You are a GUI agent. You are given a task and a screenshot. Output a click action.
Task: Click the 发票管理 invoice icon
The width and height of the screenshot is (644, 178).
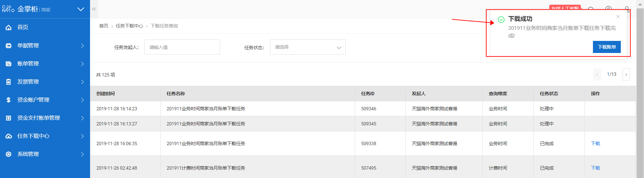click(8, 82)
